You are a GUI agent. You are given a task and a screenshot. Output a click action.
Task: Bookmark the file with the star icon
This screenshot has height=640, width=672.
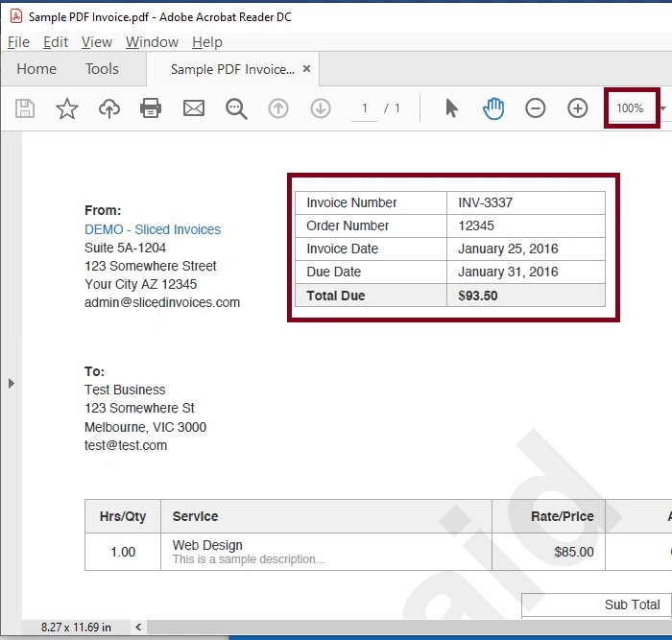tap(67, 108)
